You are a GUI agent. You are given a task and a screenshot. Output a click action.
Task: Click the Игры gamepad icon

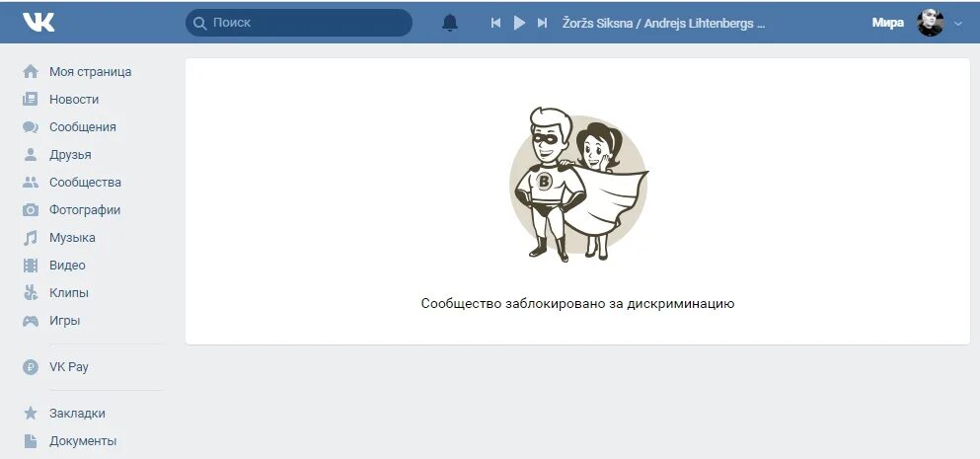click(31, 321)
